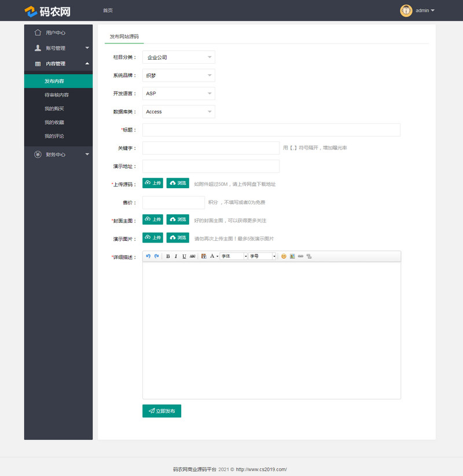The width and height of the screenshot is (463, 476).
Task: Click 浏览 button for 演示图片
Action: 178,237
